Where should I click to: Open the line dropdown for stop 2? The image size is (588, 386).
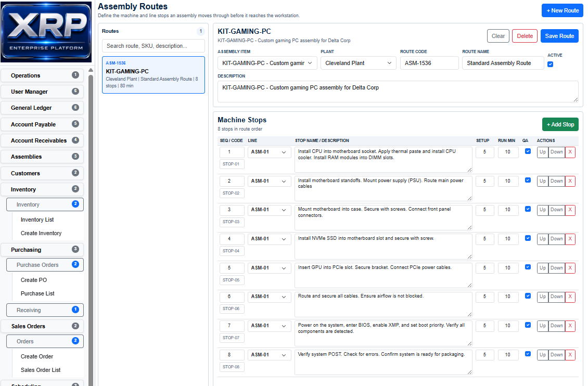click(269, 181)
